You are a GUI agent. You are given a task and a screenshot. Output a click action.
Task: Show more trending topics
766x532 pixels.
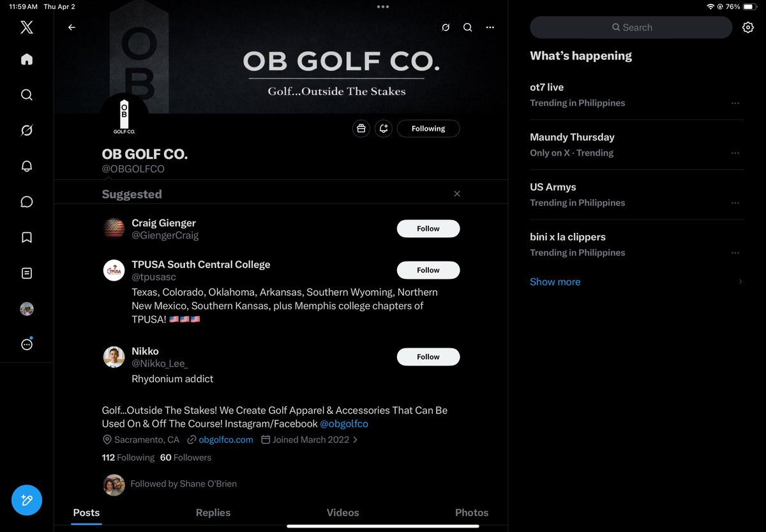click(x=555, y=282)
